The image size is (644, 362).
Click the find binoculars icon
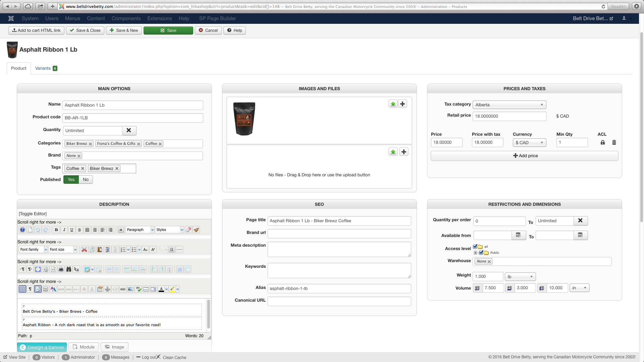[69, 269]
